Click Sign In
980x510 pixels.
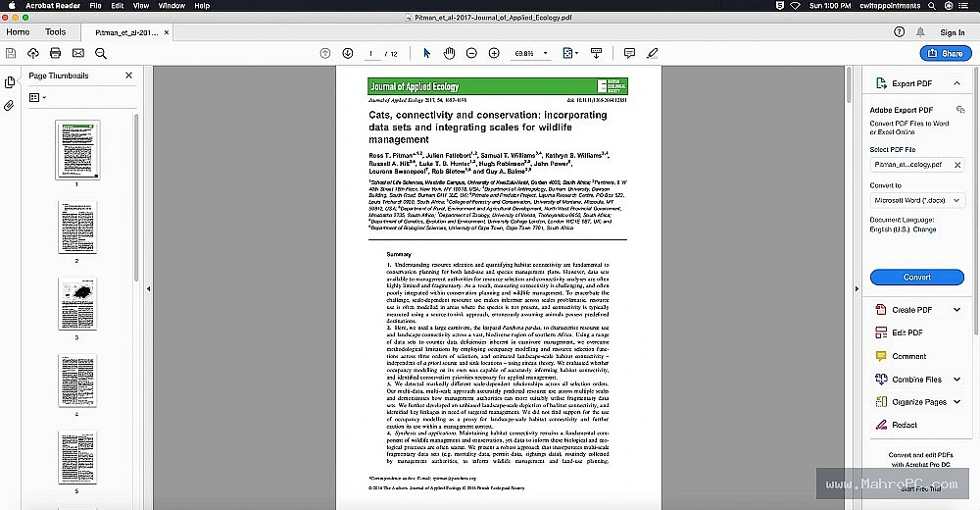pos(953,32)
